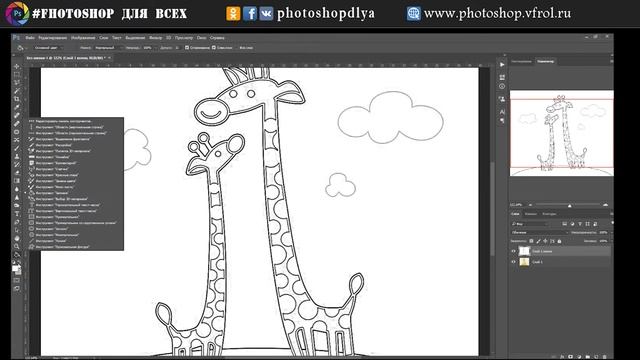Hide the Слой 1 копия layer
640x360 pixels.
click(x=513, y=251)
